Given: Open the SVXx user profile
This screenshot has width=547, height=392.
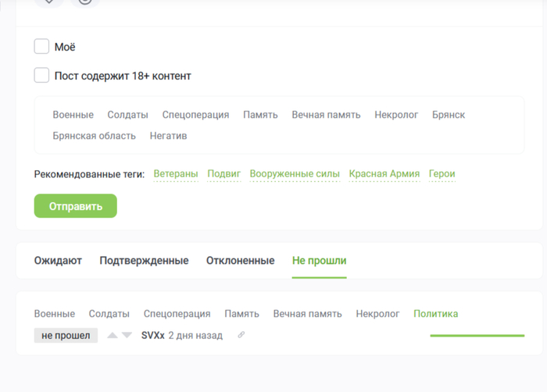Looking at the screenshot, I should click(x=152, y=336).
